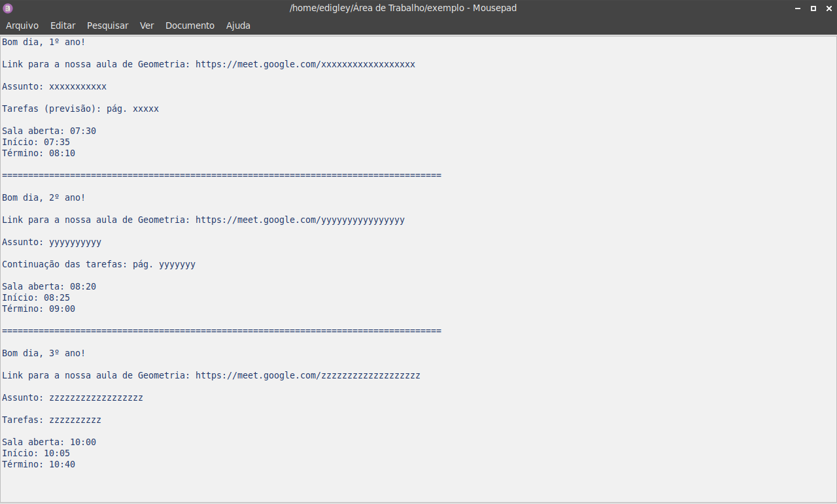Click the line 'Bom dia, 1º ano!'
837x504 pixels.
point(44,42)
